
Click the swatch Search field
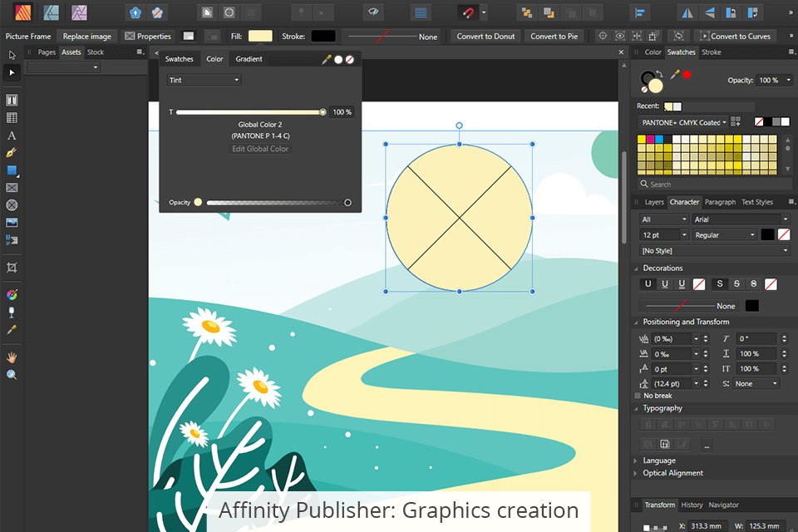[x=715, y=185]
